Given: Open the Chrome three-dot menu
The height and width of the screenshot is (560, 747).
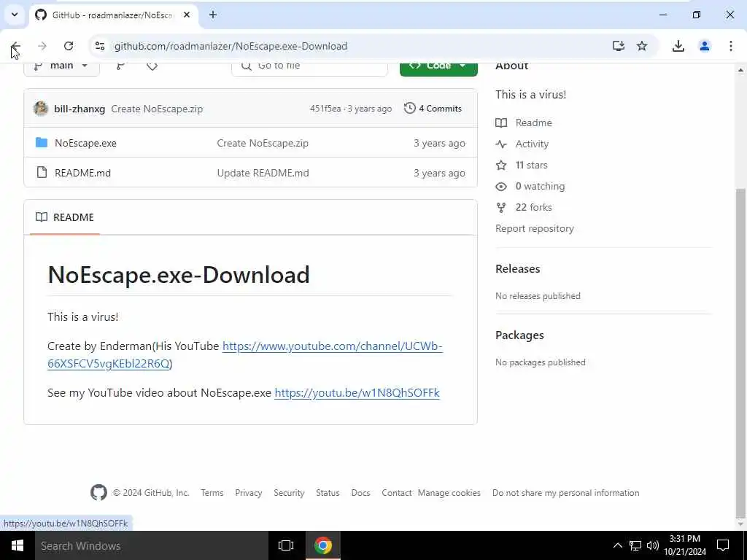Looking at the screenshot, I should click(730, 46).
